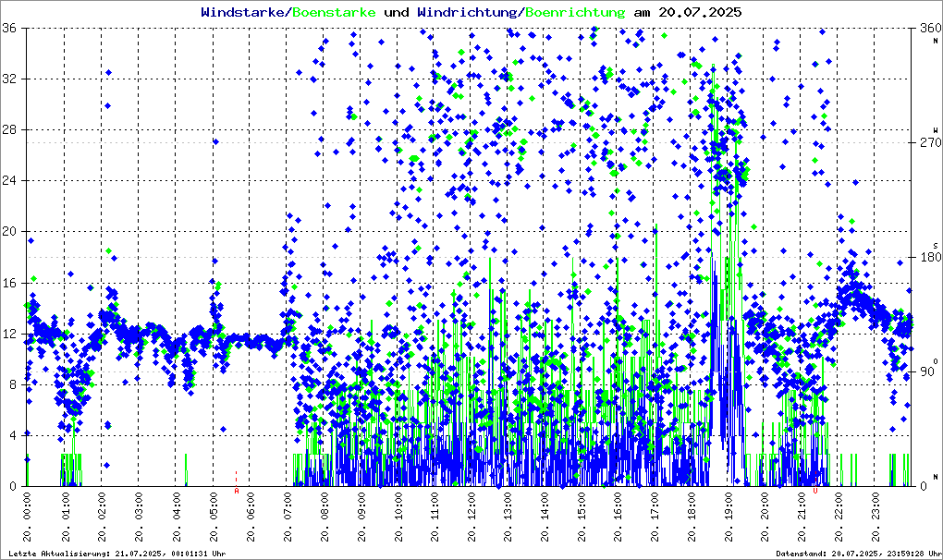
Task: Click the direction axis label '270'
Action: click(931, 142)
